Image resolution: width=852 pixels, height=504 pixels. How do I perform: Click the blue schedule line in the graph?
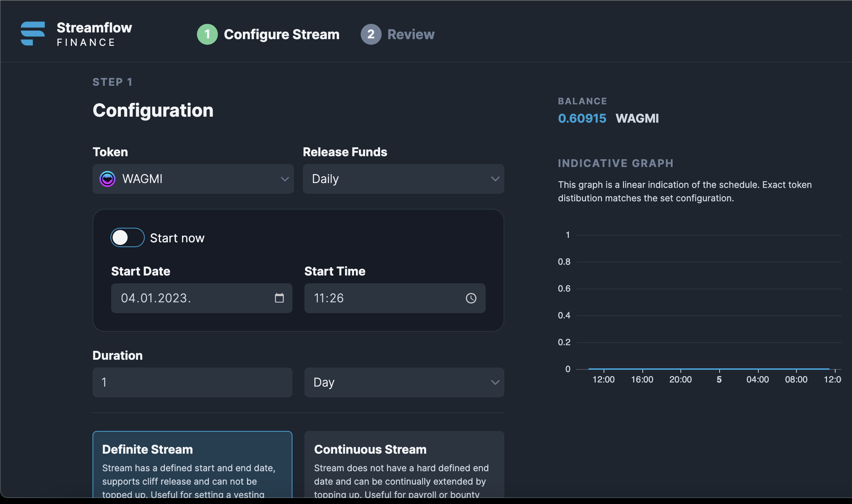(709, 369)
